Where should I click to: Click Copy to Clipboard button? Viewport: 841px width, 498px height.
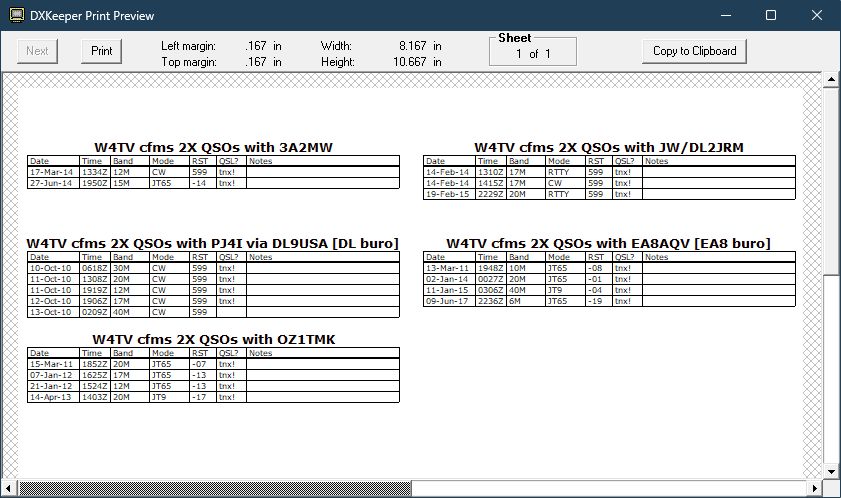click(694, 51)
